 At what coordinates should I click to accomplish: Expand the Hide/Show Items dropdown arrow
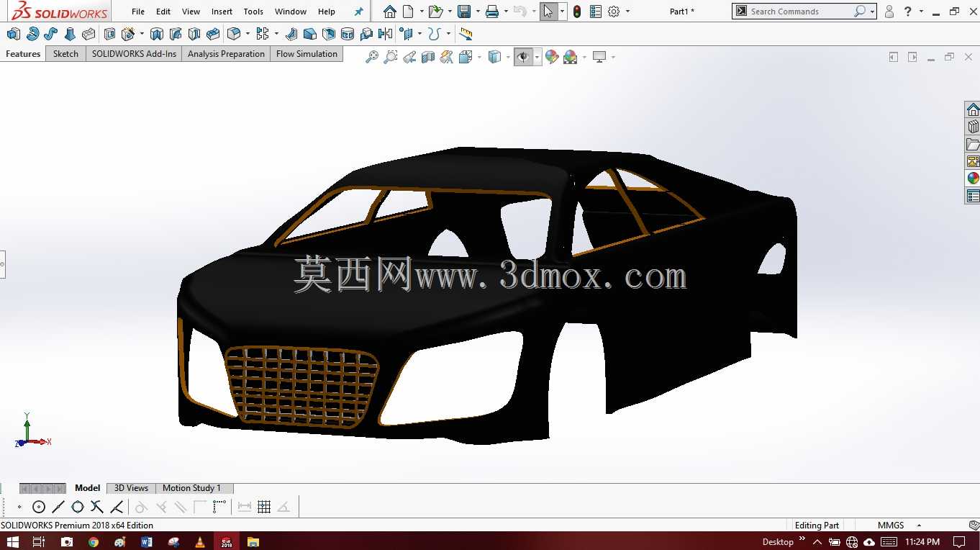pos(537,57)
